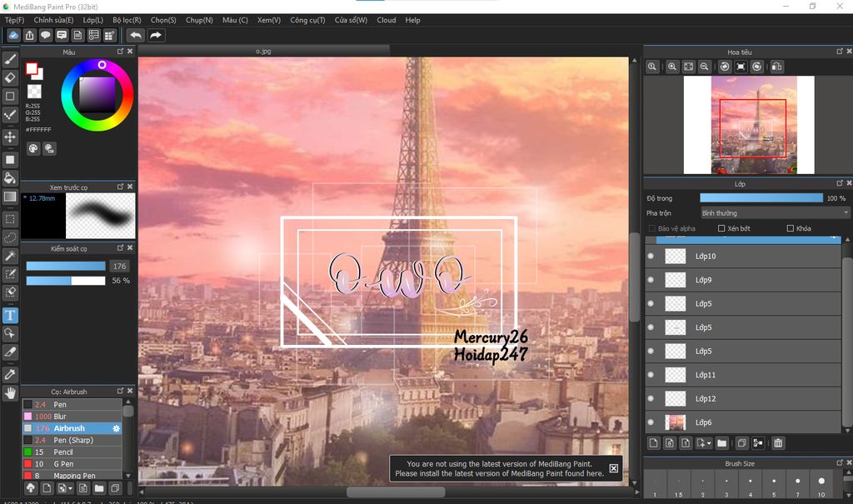
Task: Open the Chọn(S) menu
Action: pos(163,20)
